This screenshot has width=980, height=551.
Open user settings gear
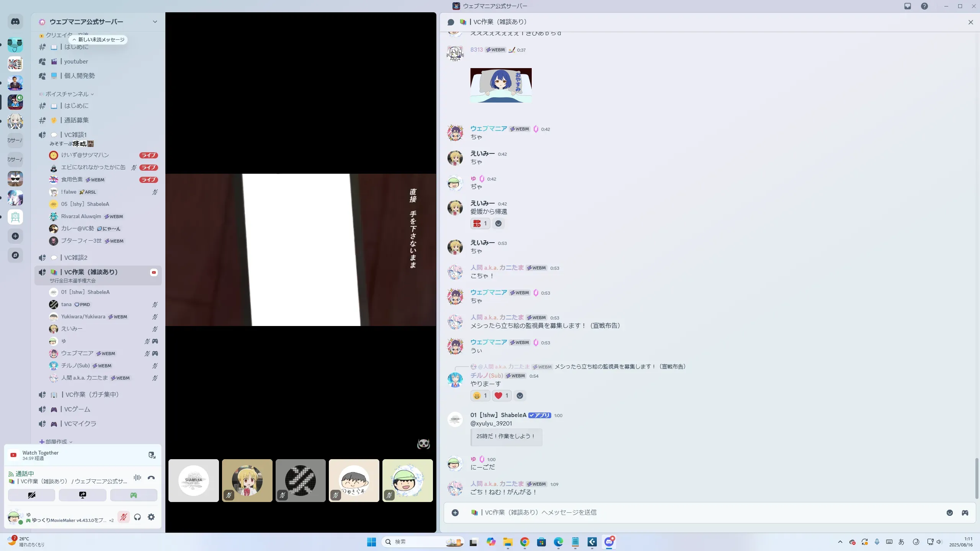click(151, 517)
